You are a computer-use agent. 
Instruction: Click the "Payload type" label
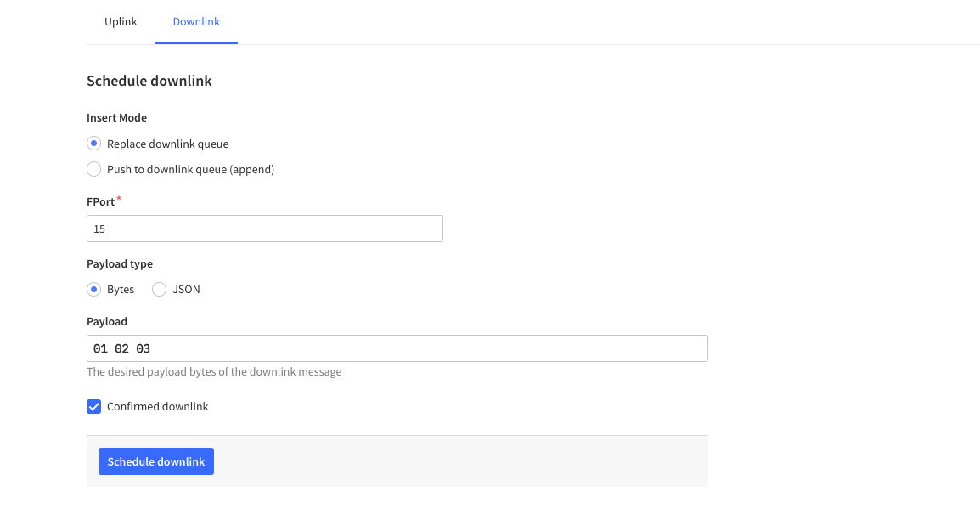(120, 263)
